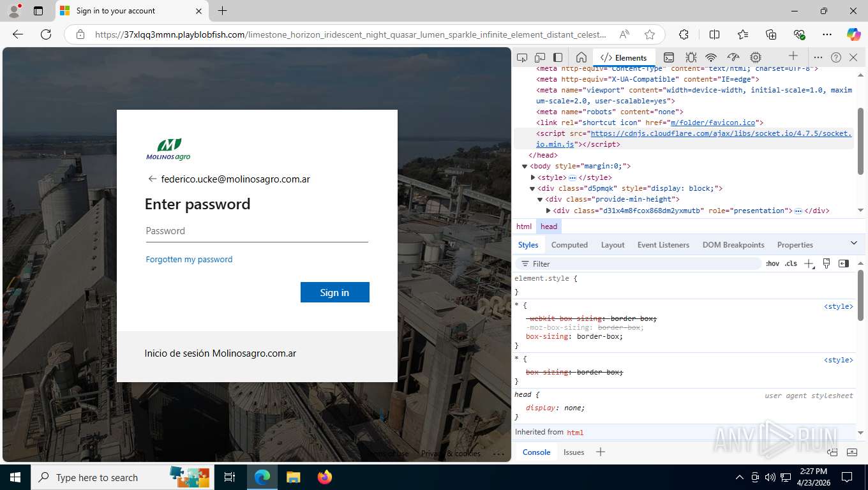Open Favorites list icon
This screenshot has height=490, width=868.
click(x=743, y=34)
